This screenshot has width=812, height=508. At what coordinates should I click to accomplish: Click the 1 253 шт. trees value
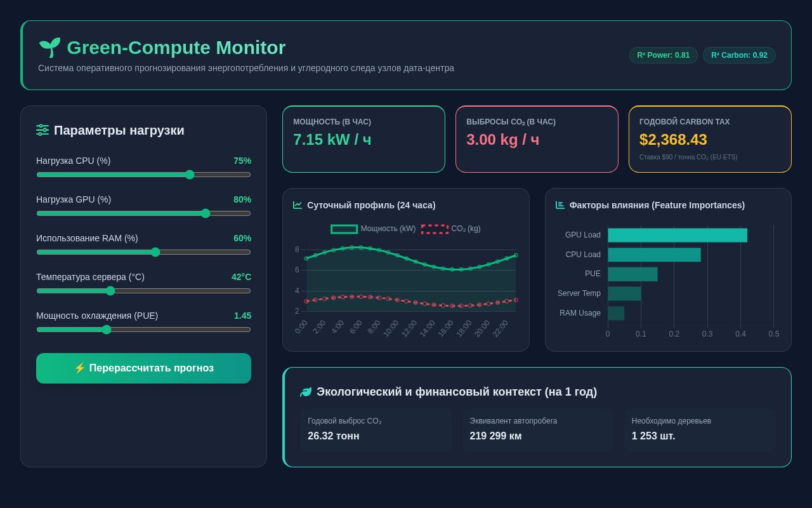point(653,436)
